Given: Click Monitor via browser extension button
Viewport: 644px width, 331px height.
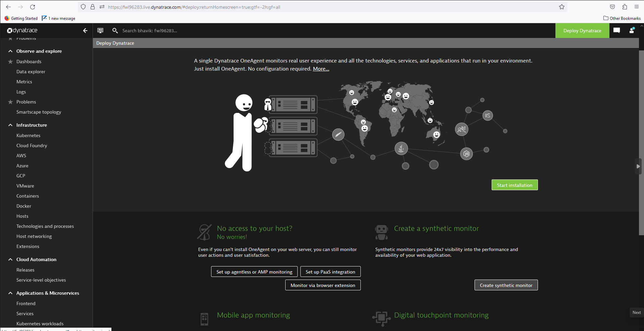Looking at the screenshot, I should pyautogui.click(x=323, y=285).
